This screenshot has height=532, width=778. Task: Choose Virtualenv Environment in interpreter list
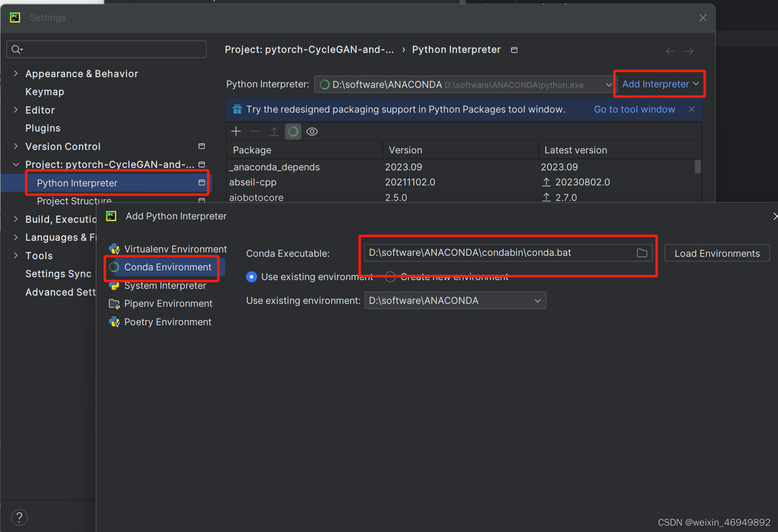click(x=175, y=249)
